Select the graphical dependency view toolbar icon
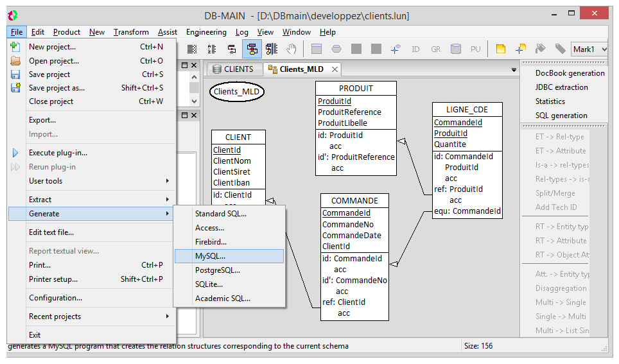The height and width of the screenshot is (364, 619). (x=272, y=49)
